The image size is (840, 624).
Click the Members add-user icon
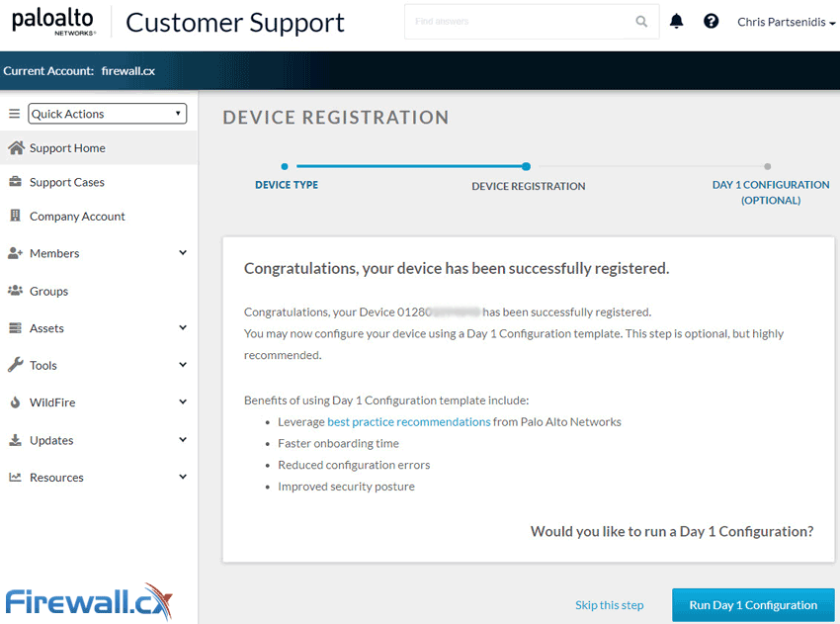16,253
